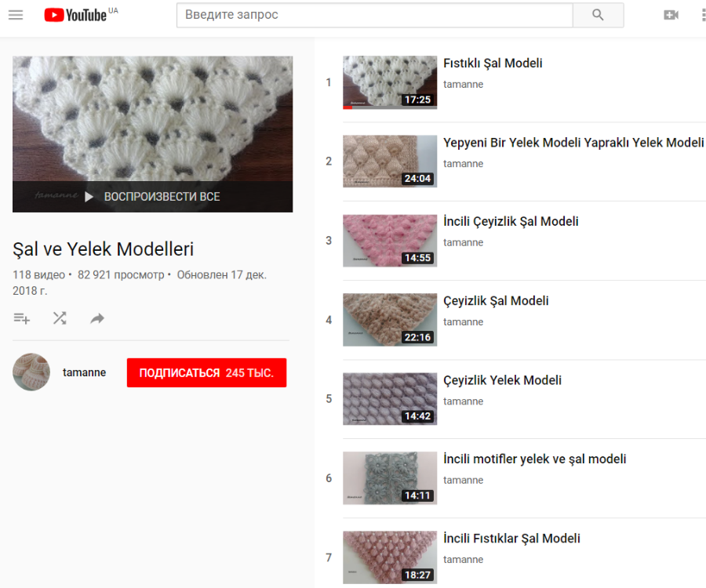The image size is (706, 588).
Task: Open video Fıstıklı Şal Modeli
Action: coord(493,64)
